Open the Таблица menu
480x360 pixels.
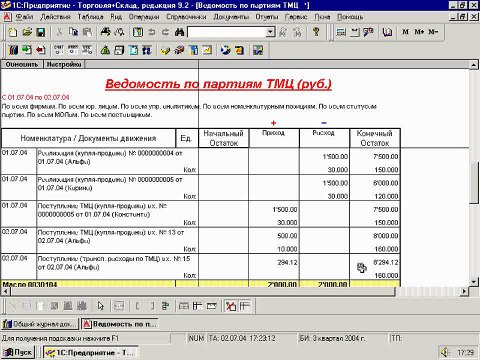coord(90,17)
